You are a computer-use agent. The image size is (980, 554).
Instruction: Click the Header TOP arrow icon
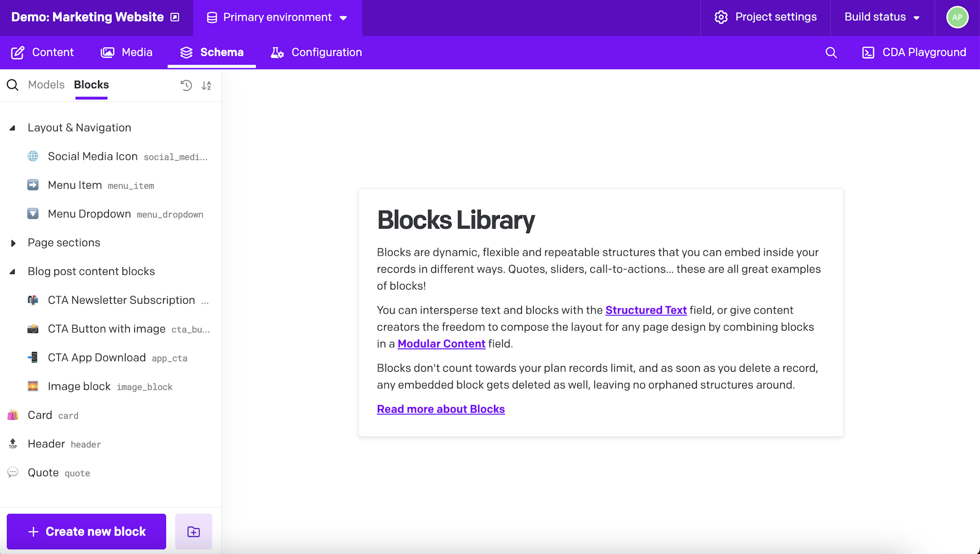pyautogui.click(x=13, y=444)
